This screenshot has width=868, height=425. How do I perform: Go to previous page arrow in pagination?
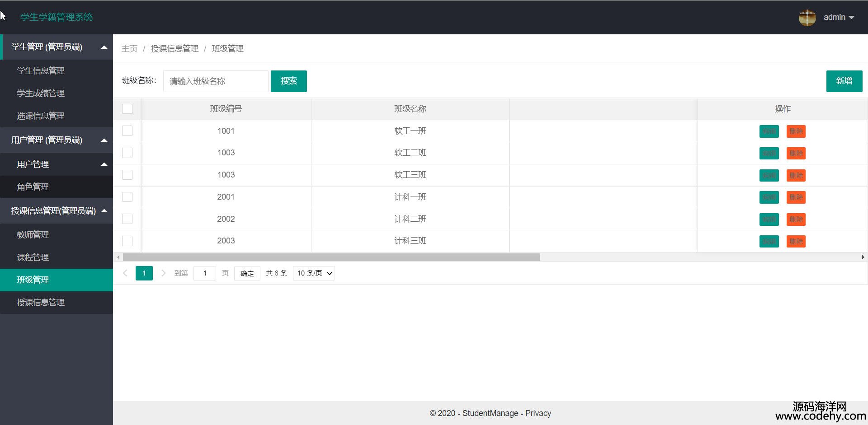click(x=125, y=273)
